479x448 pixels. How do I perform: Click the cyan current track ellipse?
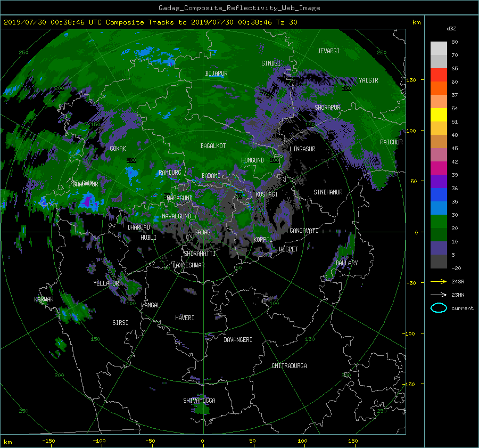(x=439, y=308)
